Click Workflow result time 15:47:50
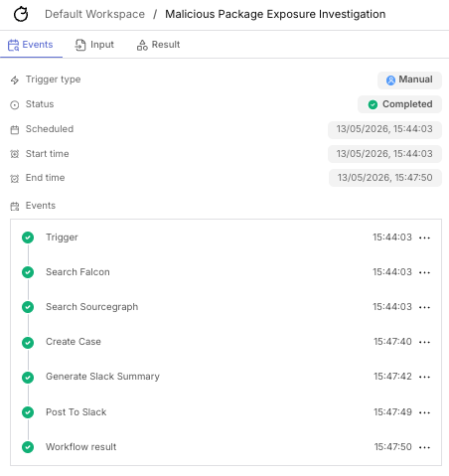This screenshot has width=449, height=476. click(x=392, y=447)
